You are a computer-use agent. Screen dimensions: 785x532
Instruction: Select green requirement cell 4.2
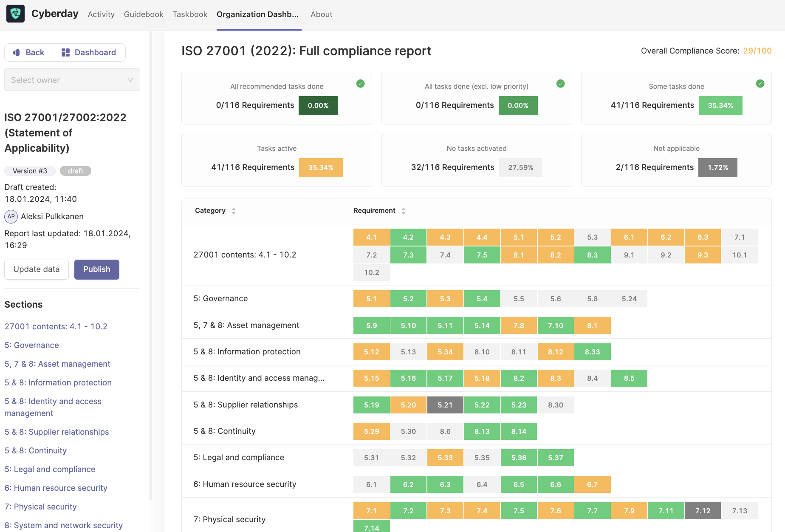click(408, 237)
